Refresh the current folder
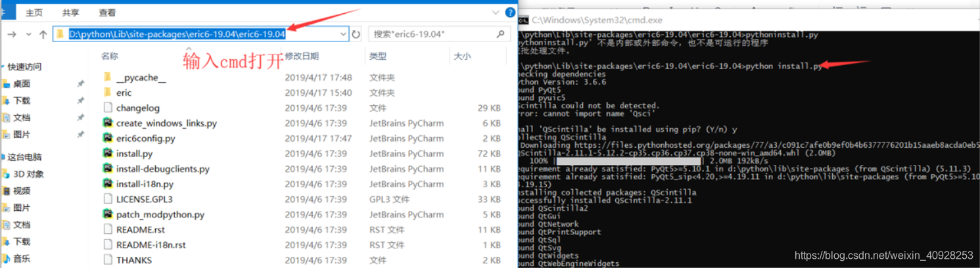The height and width of the screenshot is (268, 980). (356, 34)
